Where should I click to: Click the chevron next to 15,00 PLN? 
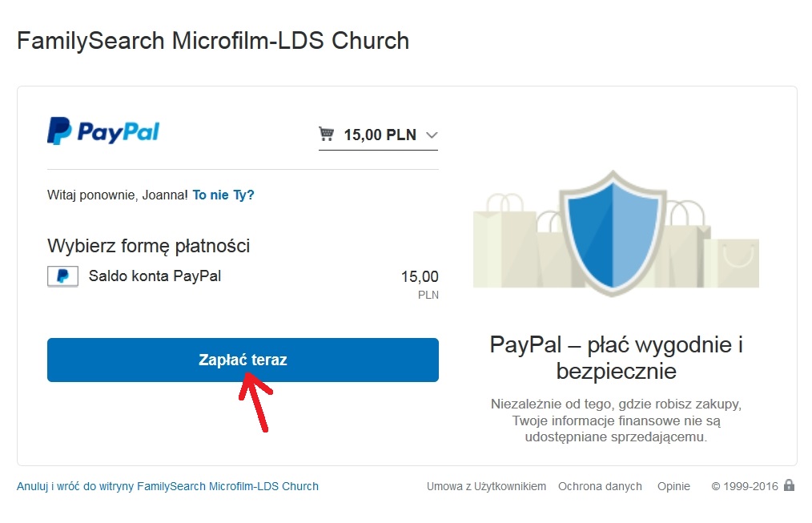point(432,135)
